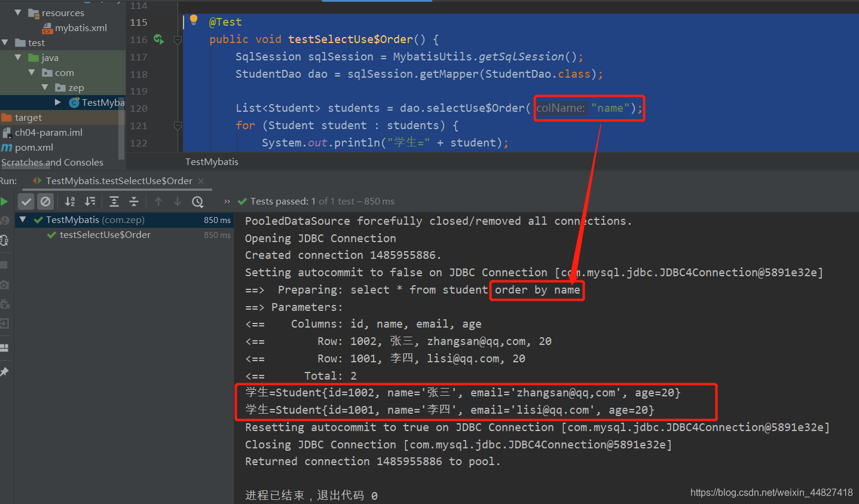The width and height of the screenshot is (859, 504).
Task: Select the java source folder
Action: (50, 57)
